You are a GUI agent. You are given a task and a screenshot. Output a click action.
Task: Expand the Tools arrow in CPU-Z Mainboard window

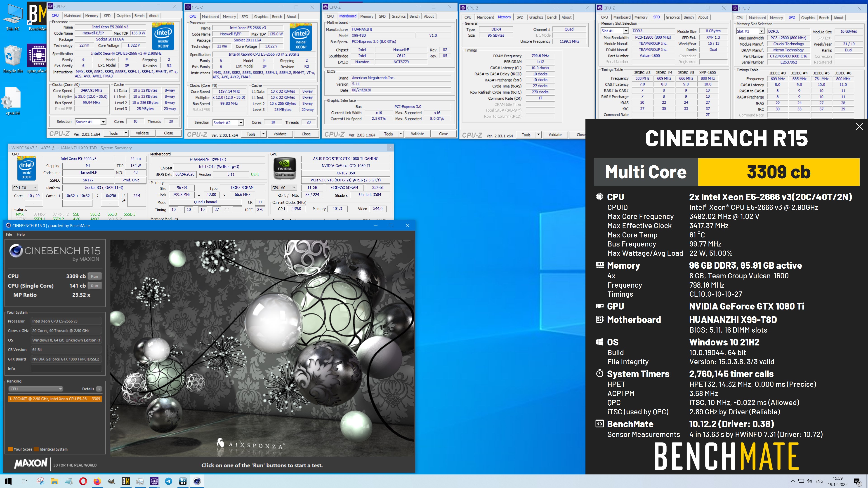click(401, 134)
